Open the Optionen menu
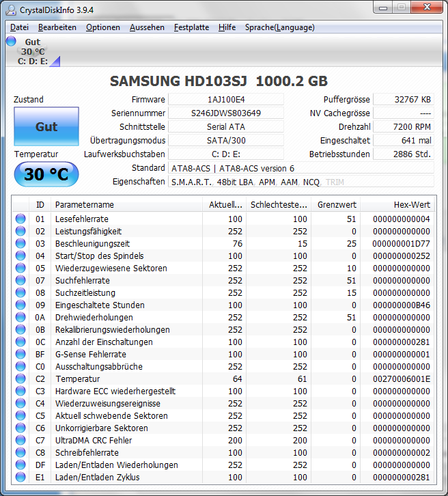 click(103, 27)
